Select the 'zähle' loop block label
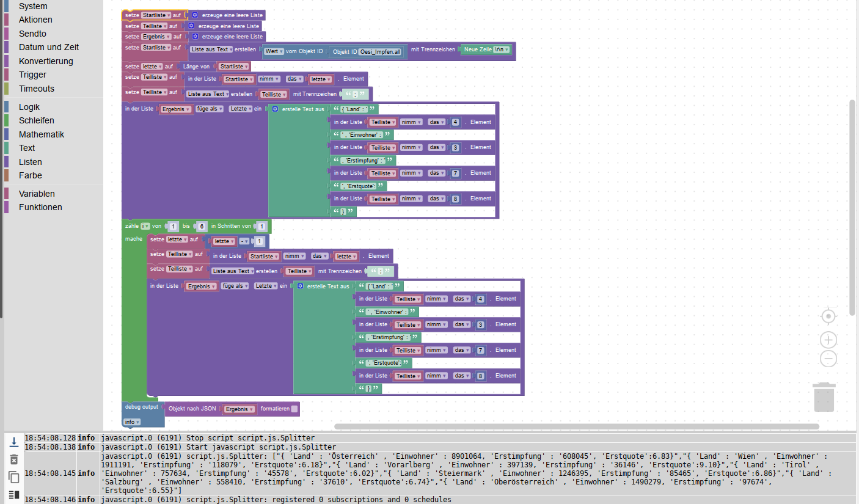Screen dimensions: 859x504 pyautogui.click(x=132, y=226)
